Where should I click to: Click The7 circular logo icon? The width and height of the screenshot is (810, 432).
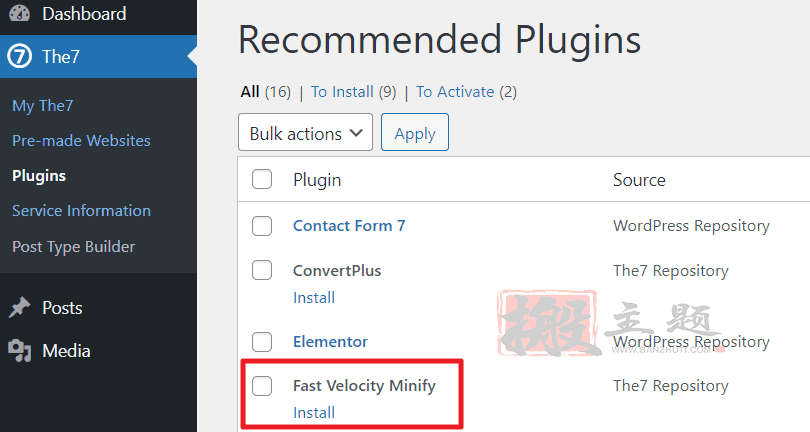20,56
